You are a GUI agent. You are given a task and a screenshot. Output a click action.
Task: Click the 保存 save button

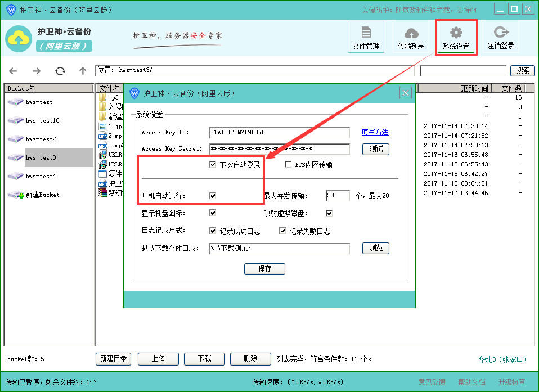[x=264, y=269]
